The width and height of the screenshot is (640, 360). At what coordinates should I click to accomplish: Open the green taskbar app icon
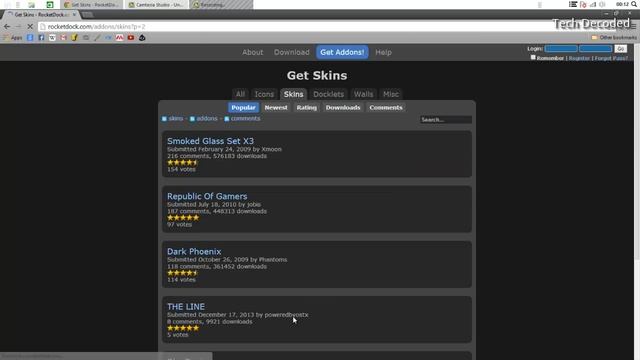[50, 4]
